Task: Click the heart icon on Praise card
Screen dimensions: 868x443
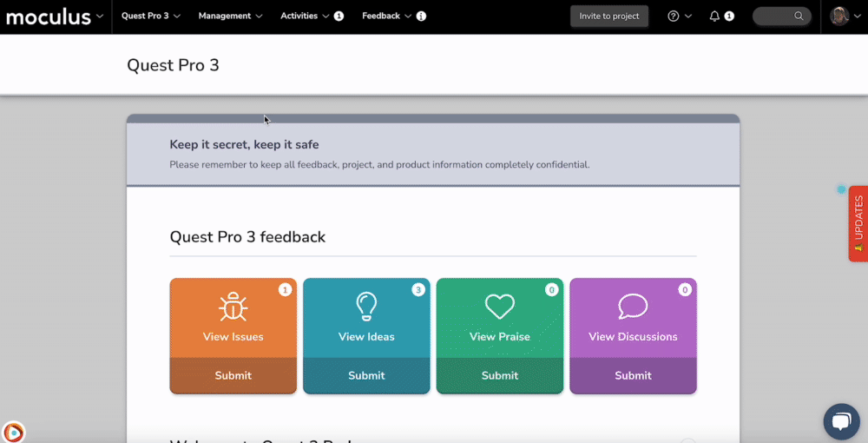Action: 500,307
